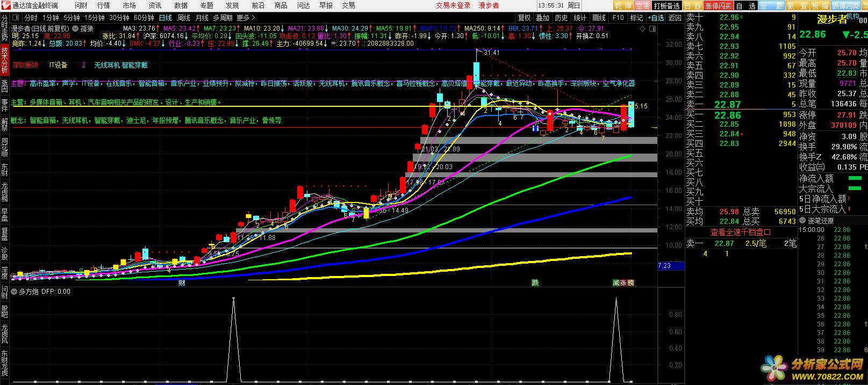The width and height of the screenshot is (868, 385).
Task: Click the 涨 marker at chart bottom
Action: [x=623, y=283]
